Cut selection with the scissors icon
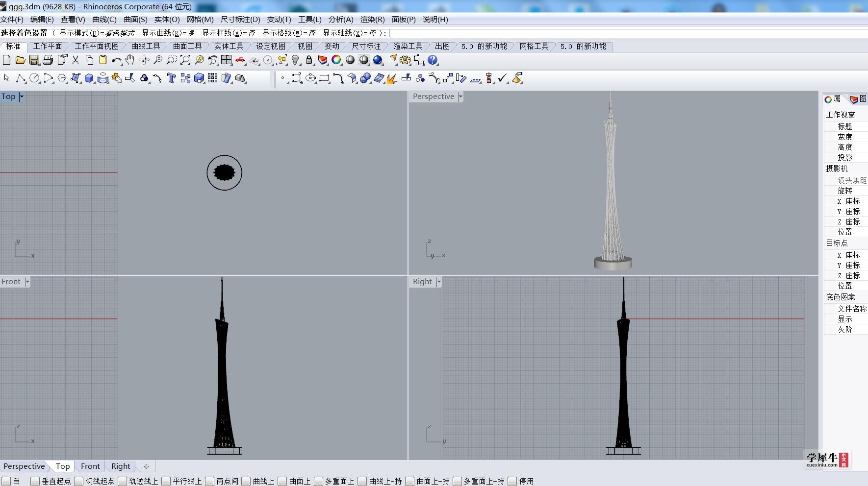This screenshot has width=868, height=486. (x=76, y=60)
